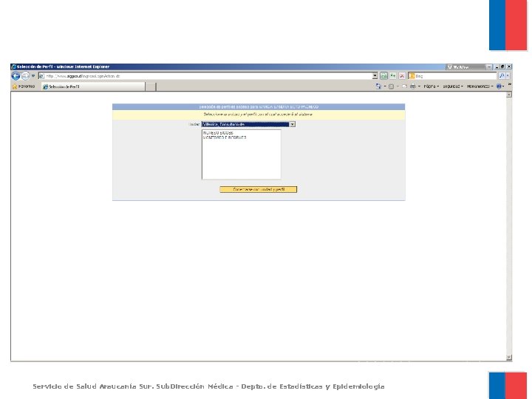Open the Herramientas menu
This screenshot has width=532, height=399.
click(480, 86)
